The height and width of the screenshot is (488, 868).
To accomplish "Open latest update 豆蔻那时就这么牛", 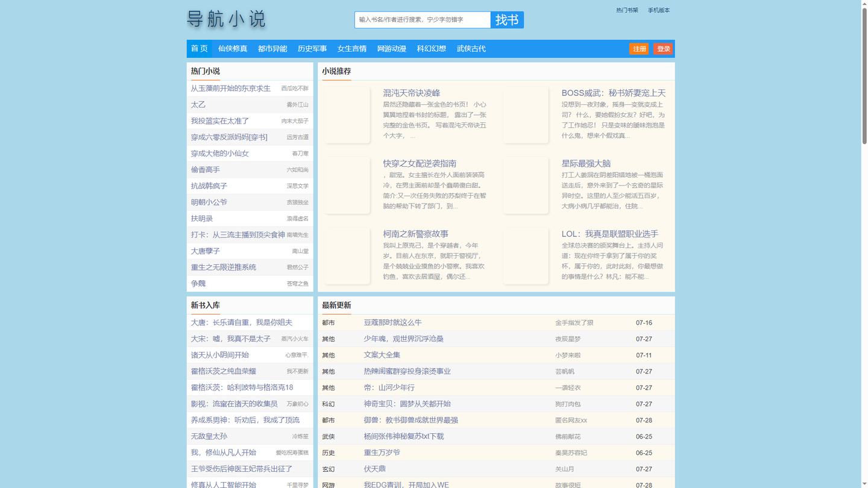I will [393, 323].
